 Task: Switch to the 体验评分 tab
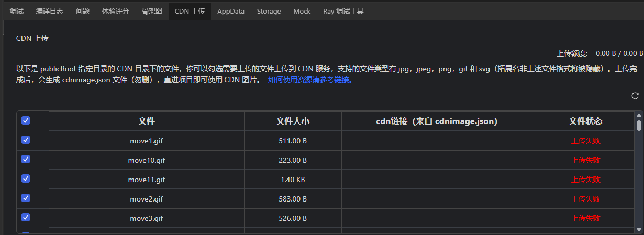click(x=116, y=11)
